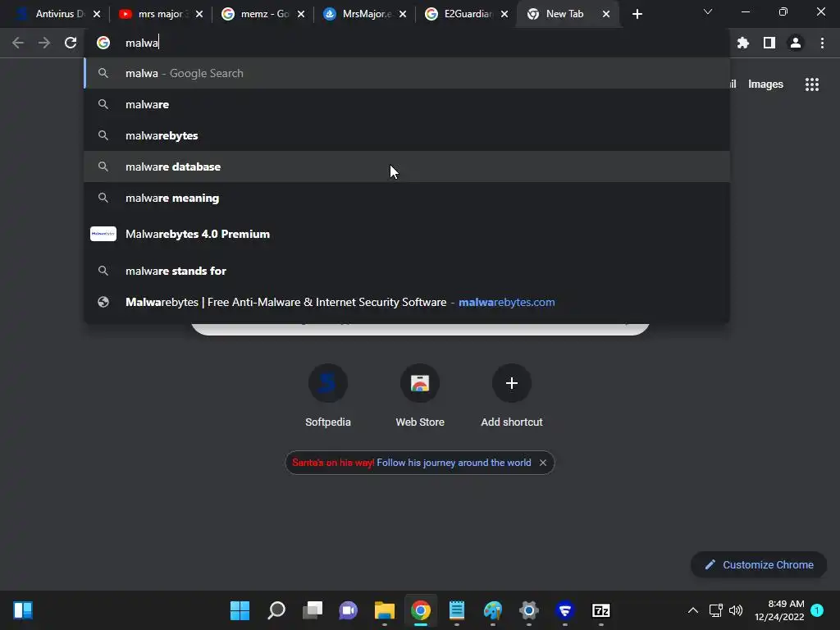Open the clock showing 8:49 AM
The image size is (840, 630).
point(779,610)
